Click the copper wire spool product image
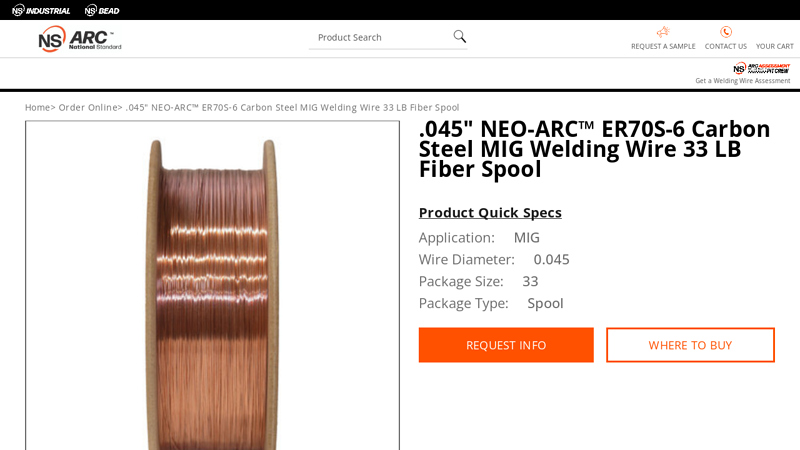800x450 pixels. pos(212,290)
